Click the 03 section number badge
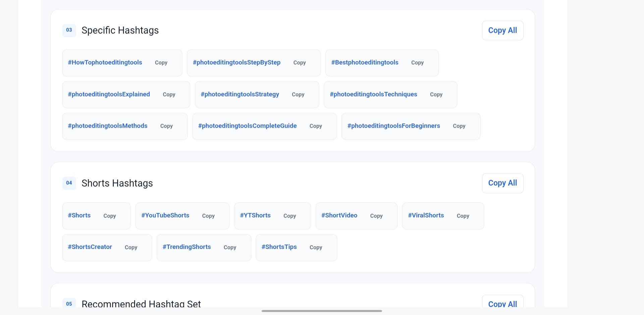This screenshot has width=644, height=315. coord(69,30)
